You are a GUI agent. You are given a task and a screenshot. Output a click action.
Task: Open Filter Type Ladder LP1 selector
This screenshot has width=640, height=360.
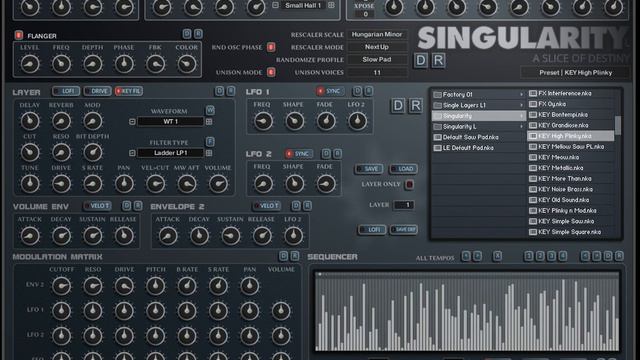click(170, 153)
